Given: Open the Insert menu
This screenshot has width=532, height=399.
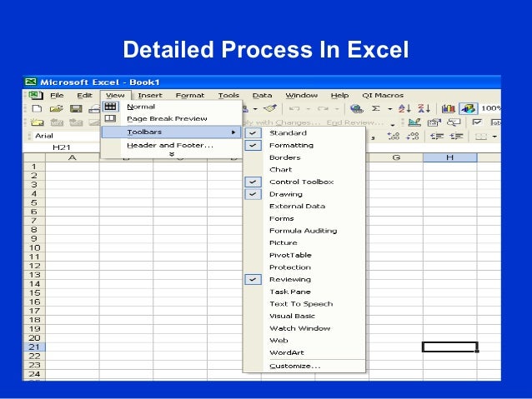Looking at the screenshot, I should [150, 95].
